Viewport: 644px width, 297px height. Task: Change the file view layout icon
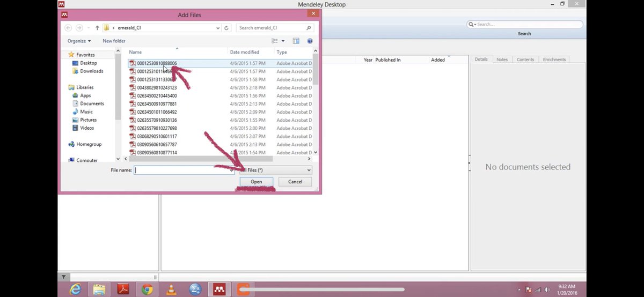tap(275, 41)
